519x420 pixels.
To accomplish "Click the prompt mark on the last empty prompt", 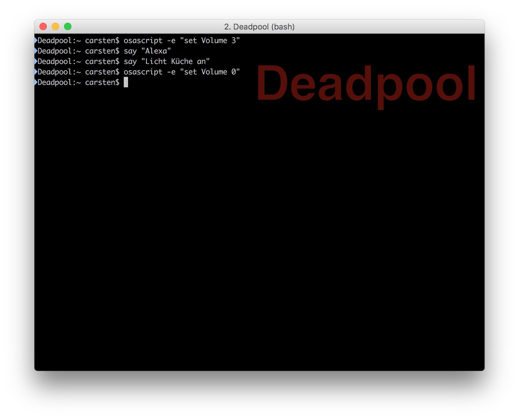I will [x=36, y=82].
